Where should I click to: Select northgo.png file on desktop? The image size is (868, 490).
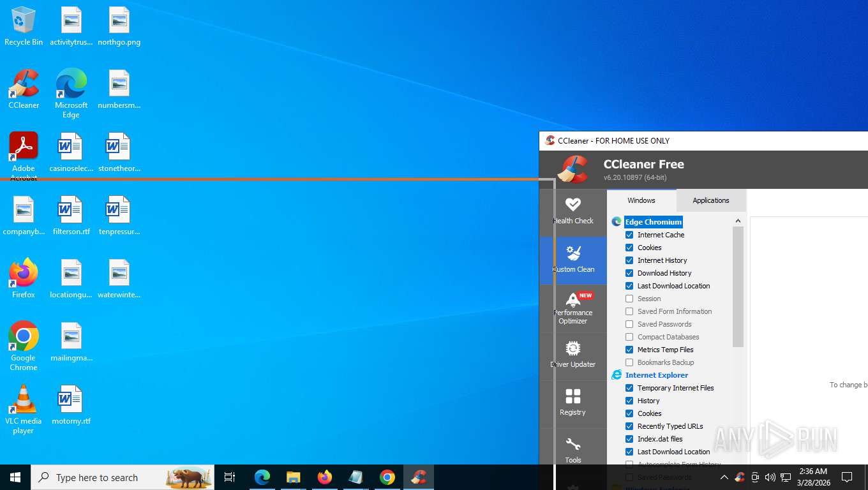tap(119, 27)
